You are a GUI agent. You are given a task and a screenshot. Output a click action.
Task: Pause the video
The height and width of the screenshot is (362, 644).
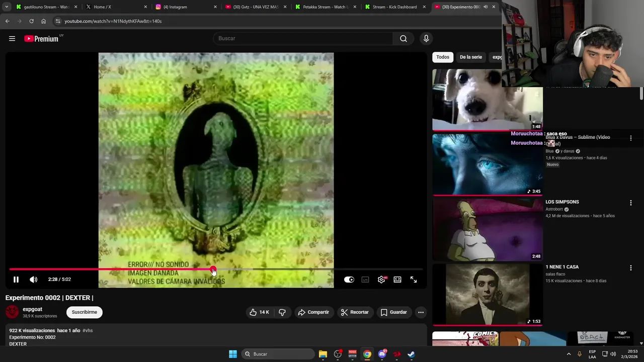pyautogui.click(x=16, y=280)
